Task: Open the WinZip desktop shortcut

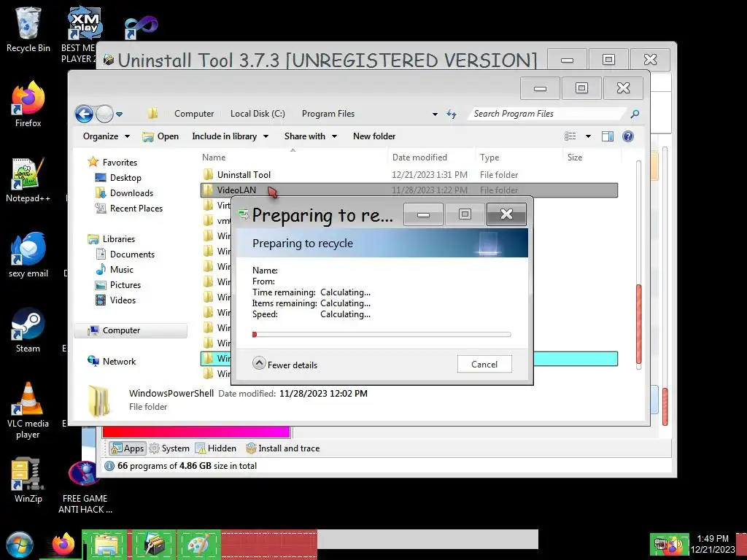Action: pos(28,480)
